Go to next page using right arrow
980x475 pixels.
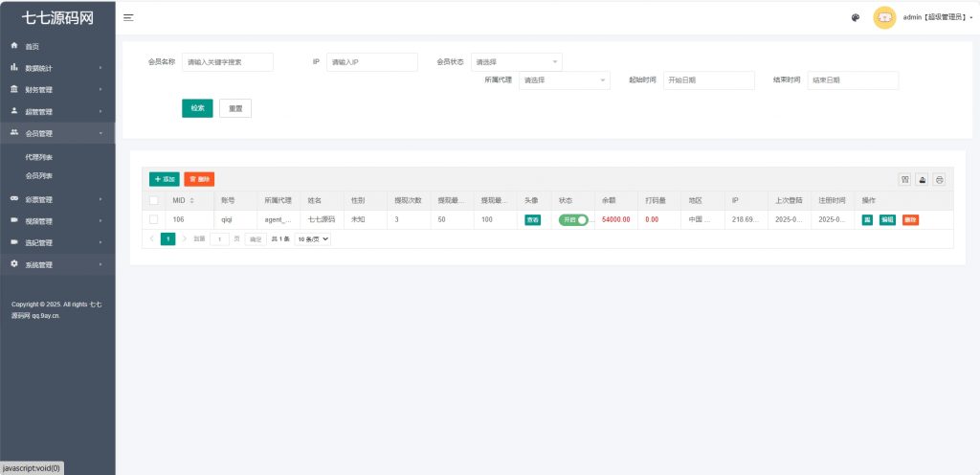(185, 238)
